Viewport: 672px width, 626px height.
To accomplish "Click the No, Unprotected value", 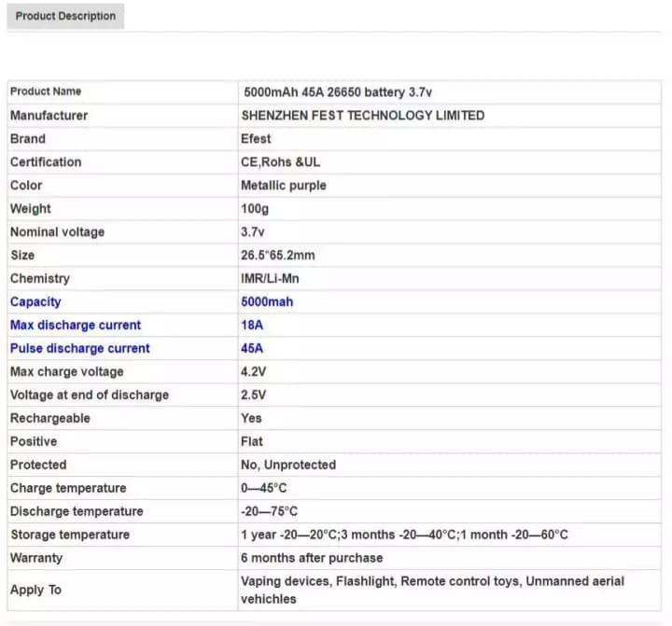I will click(x=288, y=465).
